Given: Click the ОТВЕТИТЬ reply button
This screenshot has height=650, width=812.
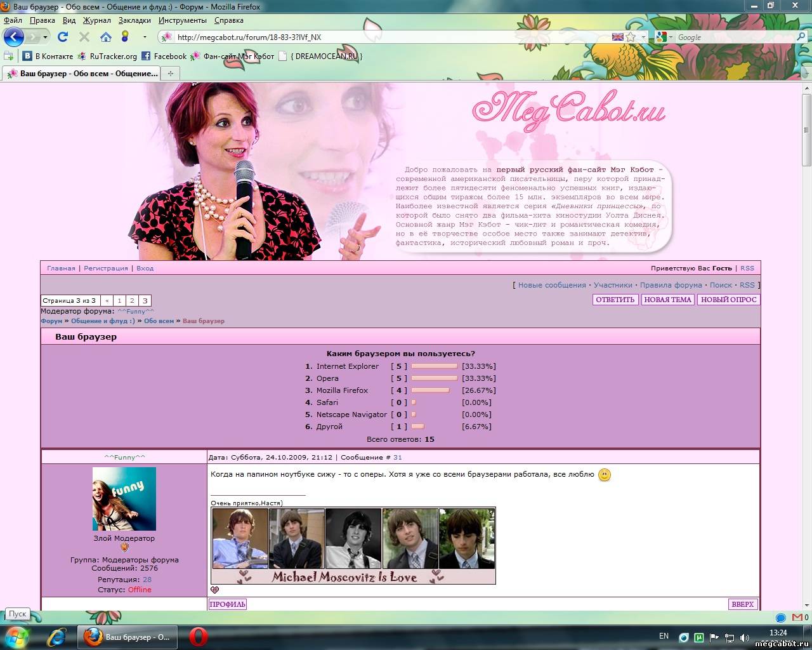Looking at the screenshot, I should pos(615,300).
